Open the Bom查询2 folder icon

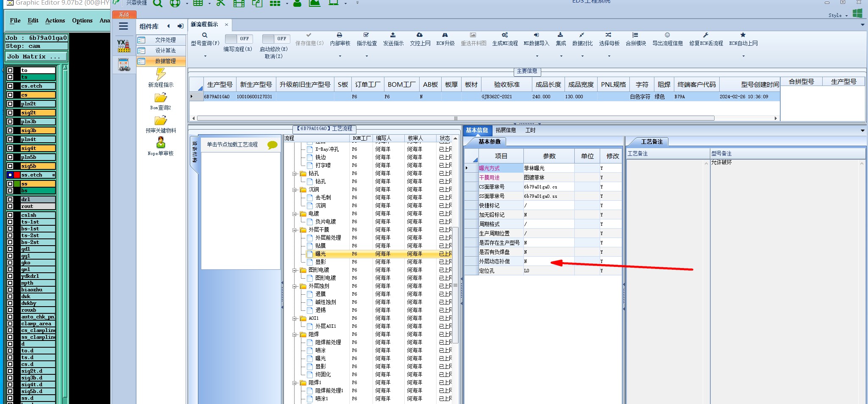click(x=161, y=98)
